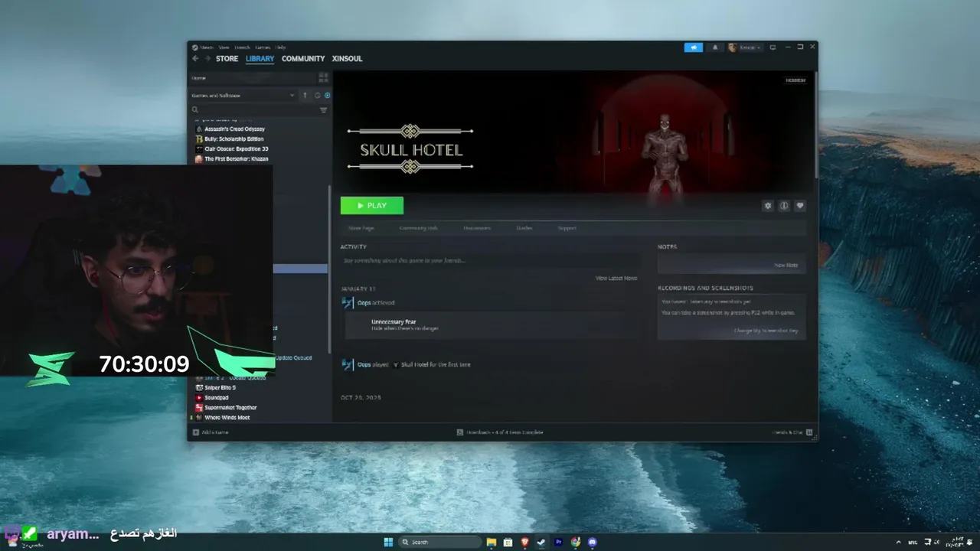Toggle the recent activity clock filter
The height and width of the screenshot is (551, 980).
[317, 96]
